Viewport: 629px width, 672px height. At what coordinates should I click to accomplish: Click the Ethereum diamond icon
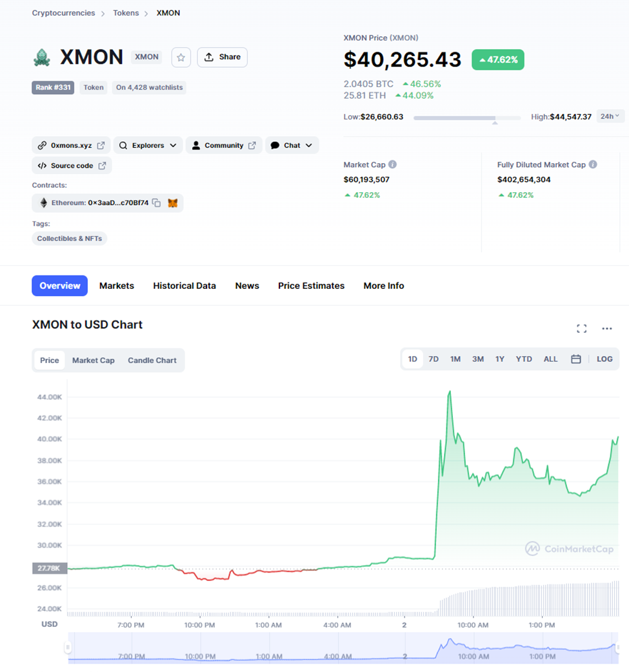[43, 203]
